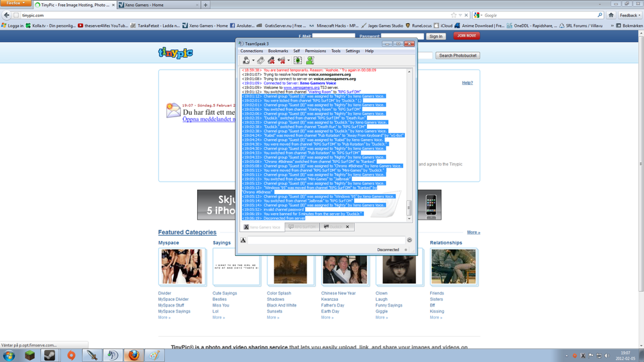Open the Featured Categories heading link
The height and width of the screenshot is (362, 644).
[187, 232]
